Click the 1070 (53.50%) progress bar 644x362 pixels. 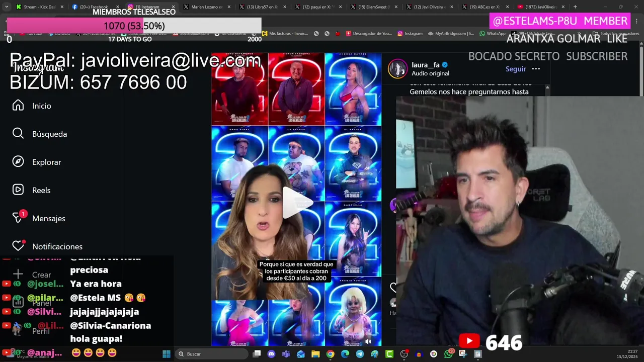pyautogui.click(x=134, y=26)
